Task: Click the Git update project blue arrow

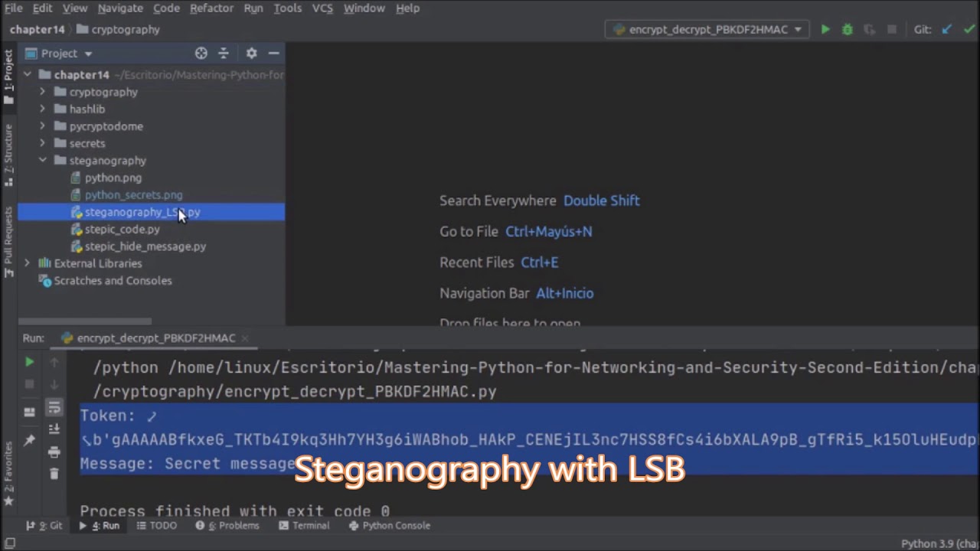Action: point(947,29)
